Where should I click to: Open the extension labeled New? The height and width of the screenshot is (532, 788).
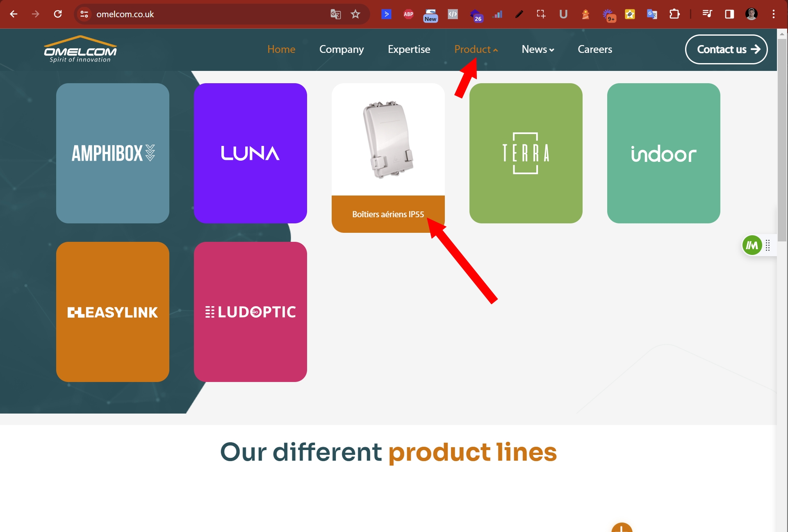click(x=430, y=15)
